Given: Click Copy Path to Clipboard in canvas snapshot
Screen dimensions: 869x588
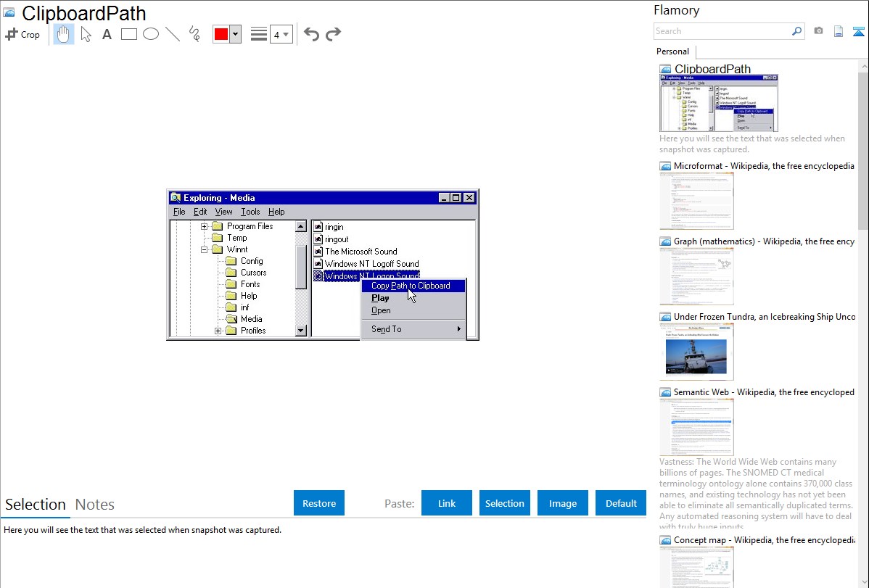Looking at the screenshot, I should [x=413, y=286].
